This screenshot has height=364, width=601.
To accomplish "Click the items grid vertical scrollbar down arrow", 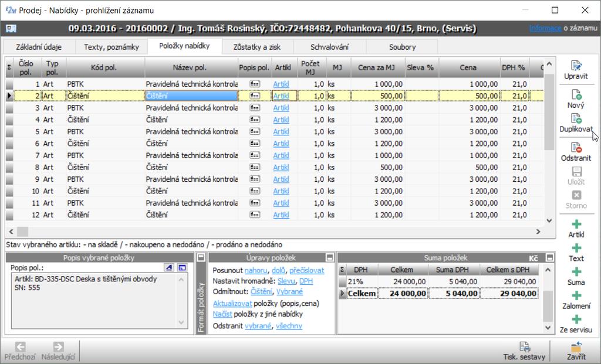I will 549,220.
